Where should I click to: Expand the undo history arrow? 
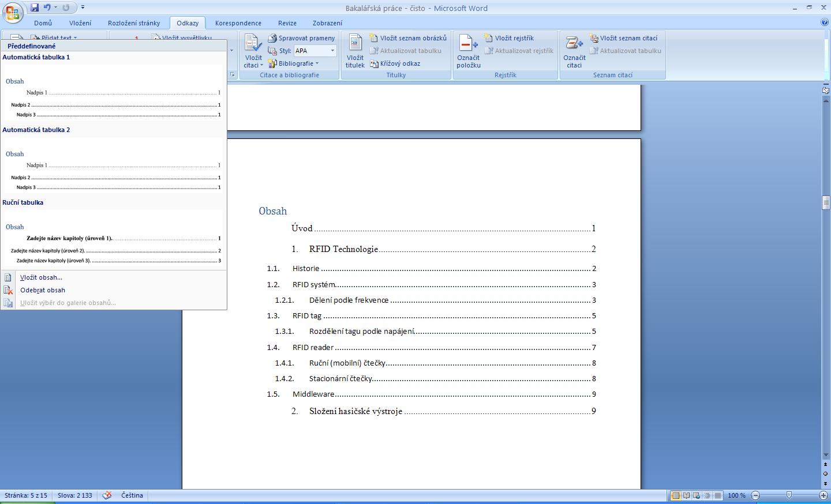[55, 7]
